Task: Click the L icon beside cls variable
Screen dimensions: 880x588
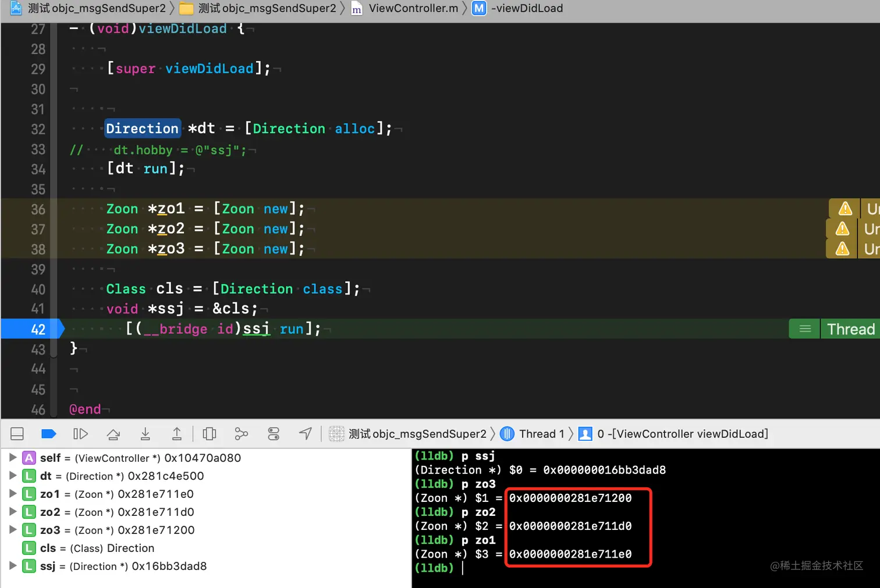Action: (29, 548)
